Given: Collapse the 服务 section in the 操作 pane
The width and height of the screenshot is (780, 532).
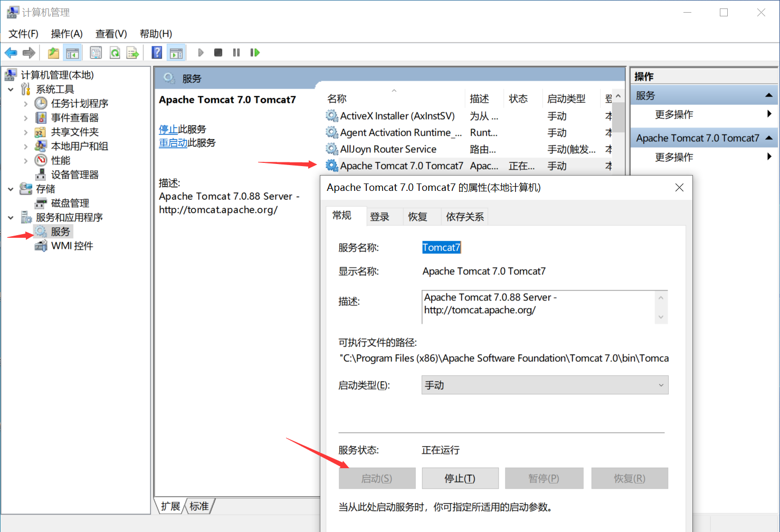Looking at the screenshot, I should [769, 95].
